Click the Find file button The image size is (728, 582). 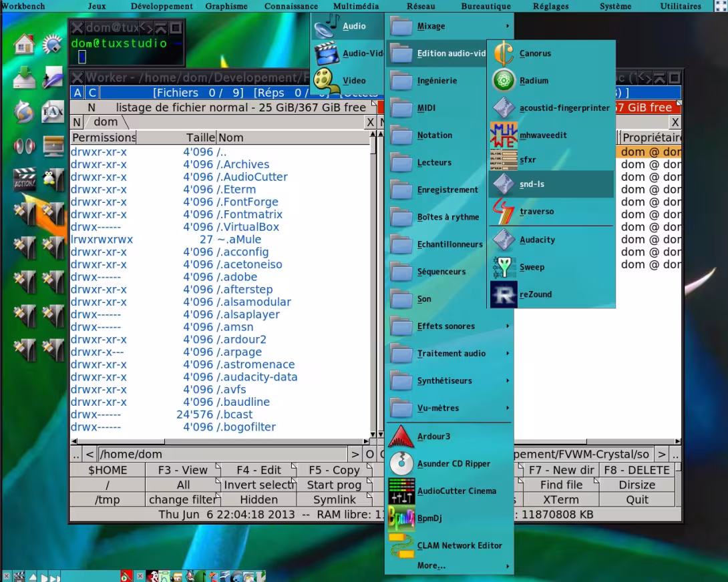pyautogui.click(x=561, y=485)
